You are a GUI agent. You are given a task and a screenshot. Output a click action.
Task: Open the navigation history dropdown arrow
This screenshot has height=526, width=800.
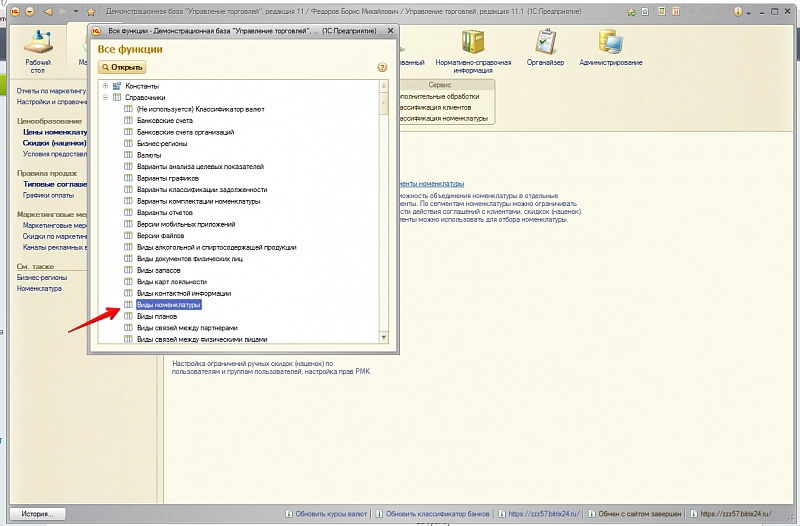pos(76,11)
